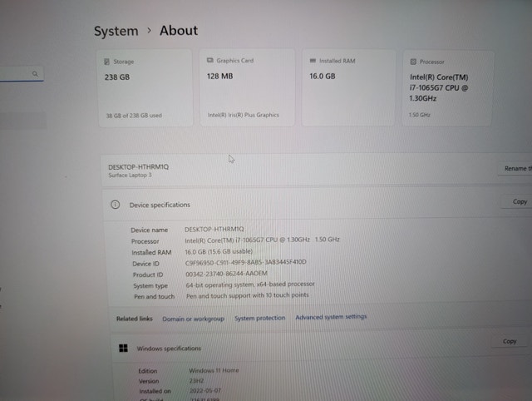532x401 pixels.
Task: Click the Rename this PC button
Action: [515, 168]
